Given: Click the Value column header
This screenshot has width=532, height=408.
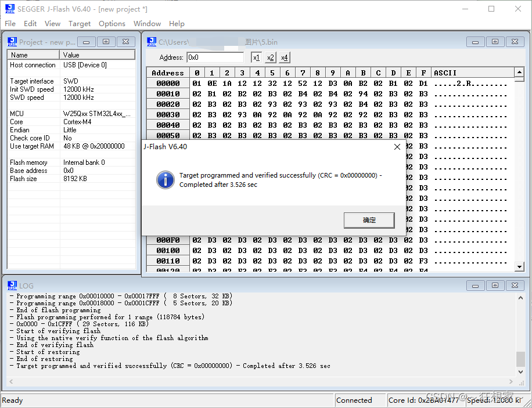Looking at the screenshot, I should pos(98,55).
